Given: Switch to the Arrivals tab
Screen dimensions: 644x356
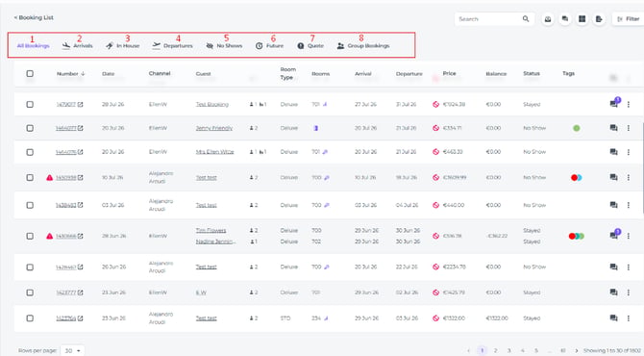Looking at the screenshot, I should tap(78, 45).
